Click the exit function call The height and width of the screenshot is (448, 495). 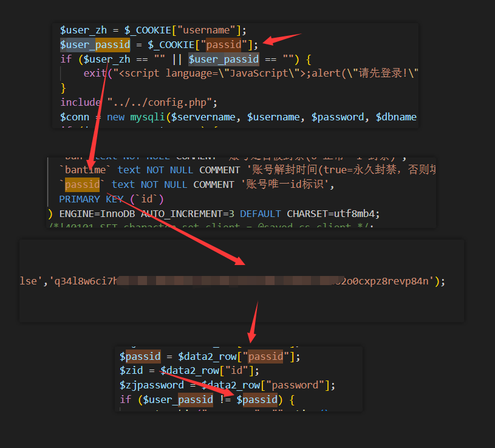pos(95,74)
